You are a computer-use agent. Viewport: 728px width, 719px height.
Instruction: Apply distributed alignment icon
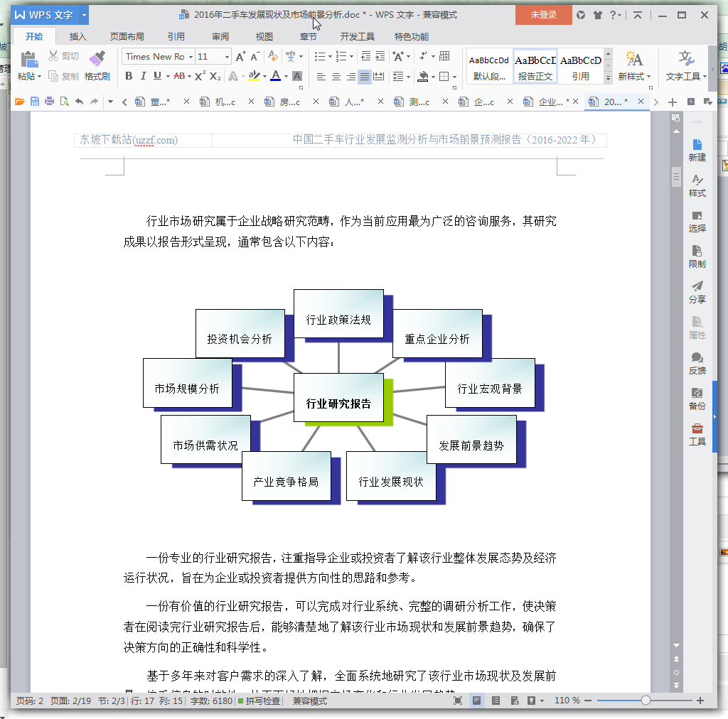click(x=379, y=76)
